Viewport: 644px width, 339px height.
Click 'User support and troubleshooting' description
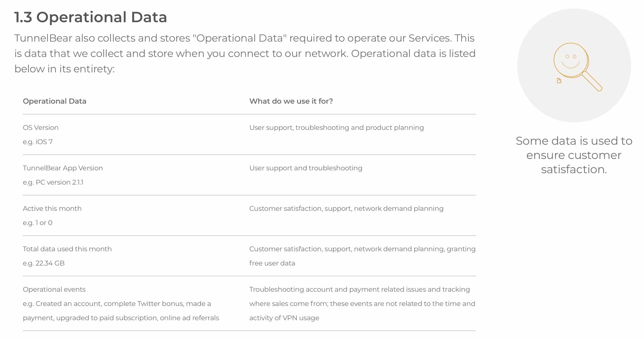point(306,168)
